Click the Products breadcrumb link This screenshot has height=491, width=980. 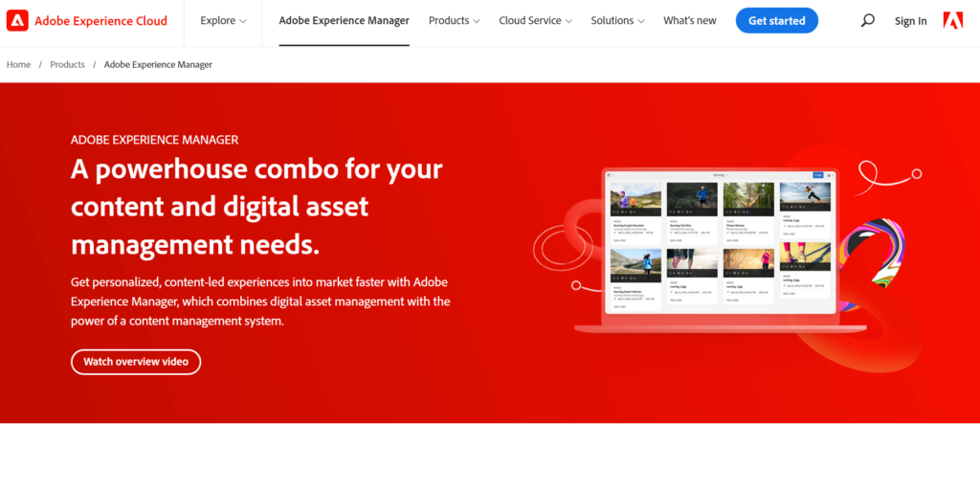coord(67,65)
